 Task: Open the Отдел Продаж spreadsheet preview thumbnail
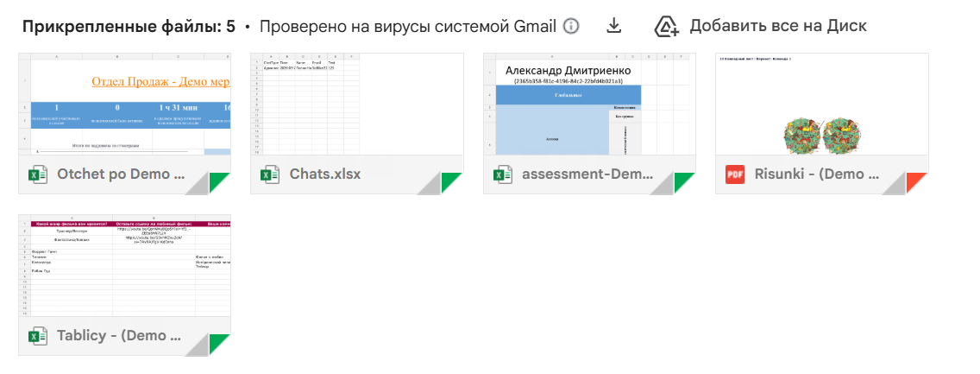click(x=124, y=104)
